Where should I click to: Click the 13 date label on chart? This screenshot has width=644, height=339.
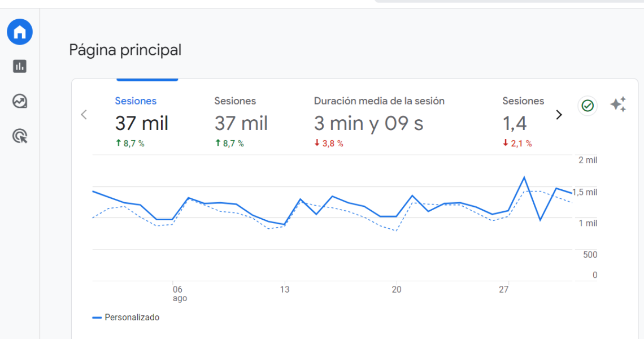click(285, 290)
